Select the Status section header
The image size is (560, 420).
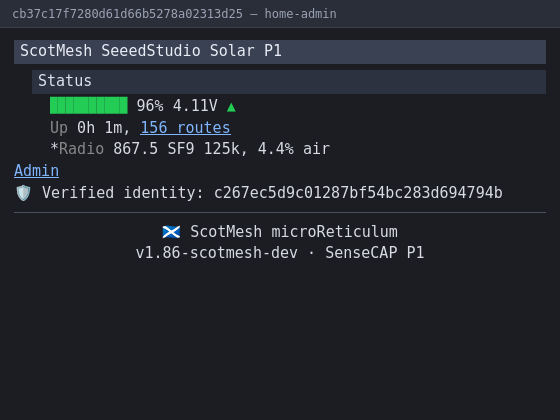coord(289,82)
